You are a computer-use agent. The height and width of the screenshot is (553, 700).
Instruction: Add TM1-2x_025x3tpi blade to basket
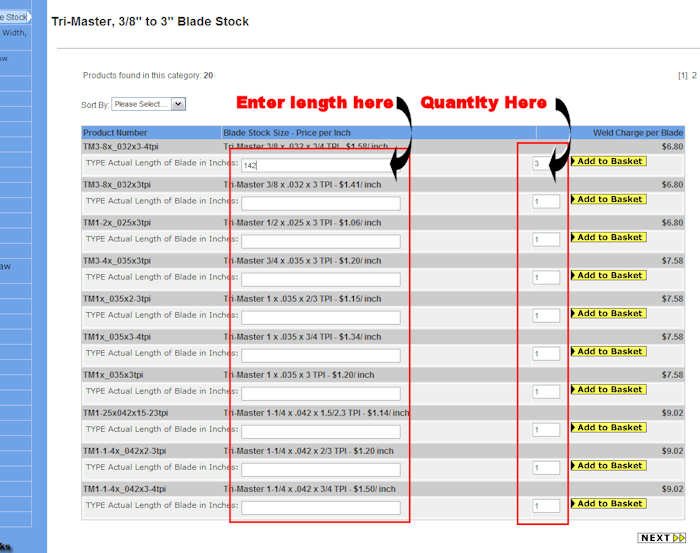608,237
